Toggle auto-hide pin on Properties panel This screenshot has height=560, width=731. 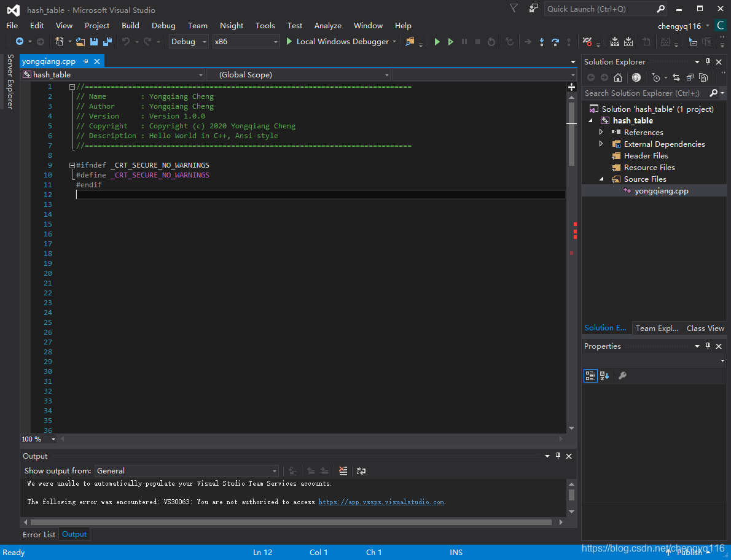point(708,346)
